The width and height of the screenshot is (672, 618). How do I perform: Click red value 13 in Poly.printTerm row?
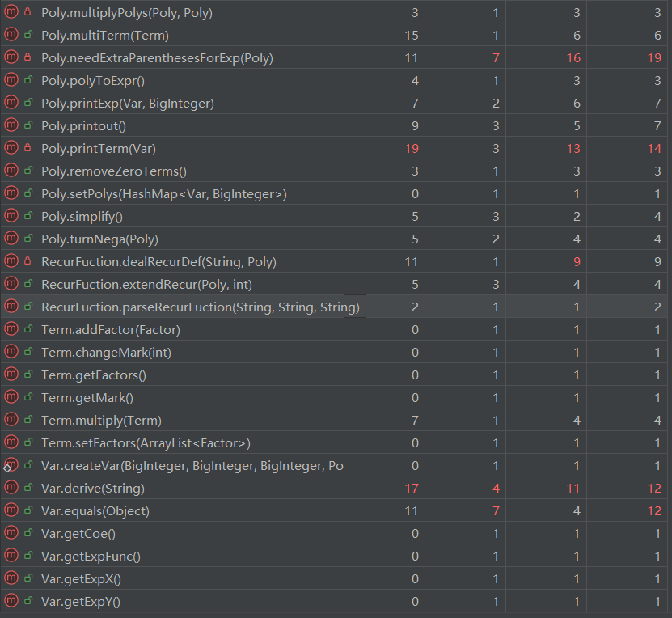pos(573,149)
